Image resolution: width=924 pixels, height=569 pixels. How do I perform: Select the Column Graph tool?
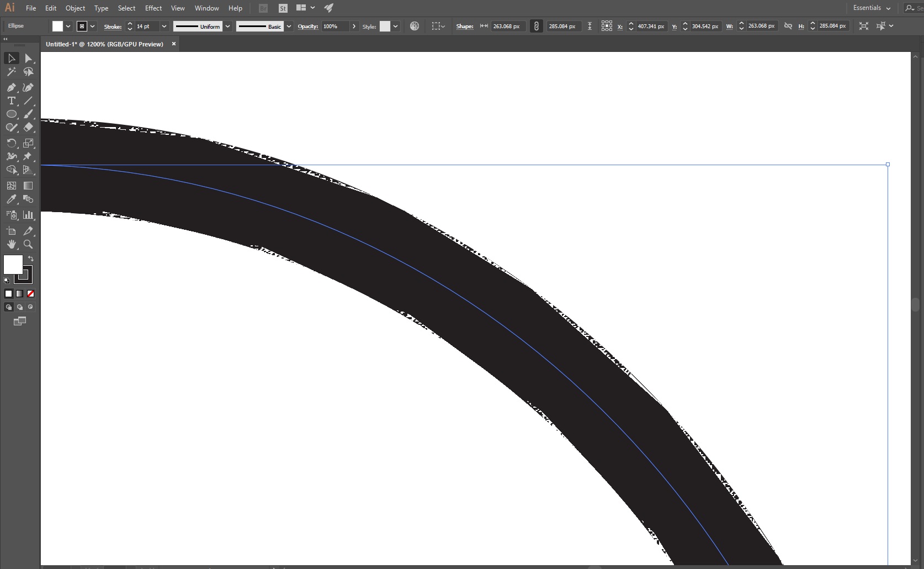tap(28, 215)
